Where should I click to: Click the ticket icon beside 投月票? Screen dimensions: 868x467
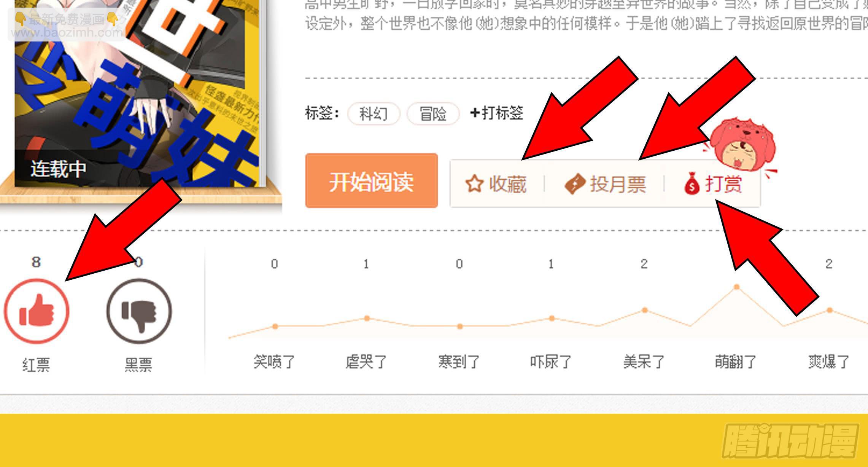click(x=575, y=184)
